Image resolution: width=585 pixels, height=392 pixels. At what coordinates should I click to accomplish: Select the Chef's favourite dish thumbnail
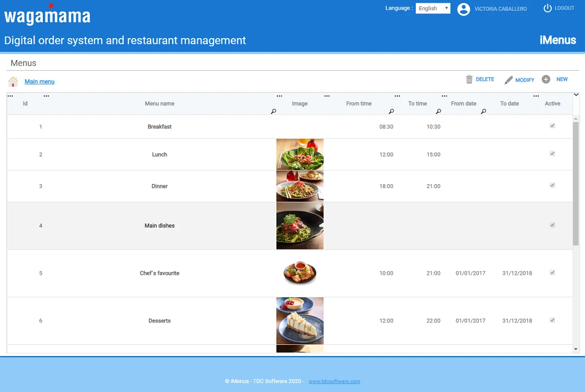[x=299, y=273]
